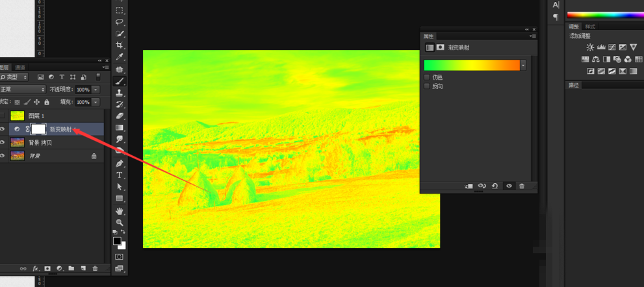The image size is (644, 287).
Task: Select the Eraser tool
Action: [x=120, y=116]
